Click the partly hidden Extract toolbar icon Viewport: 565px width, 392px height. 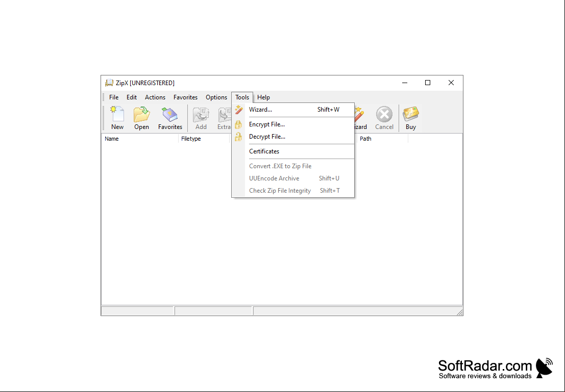[x=224, y=115]
